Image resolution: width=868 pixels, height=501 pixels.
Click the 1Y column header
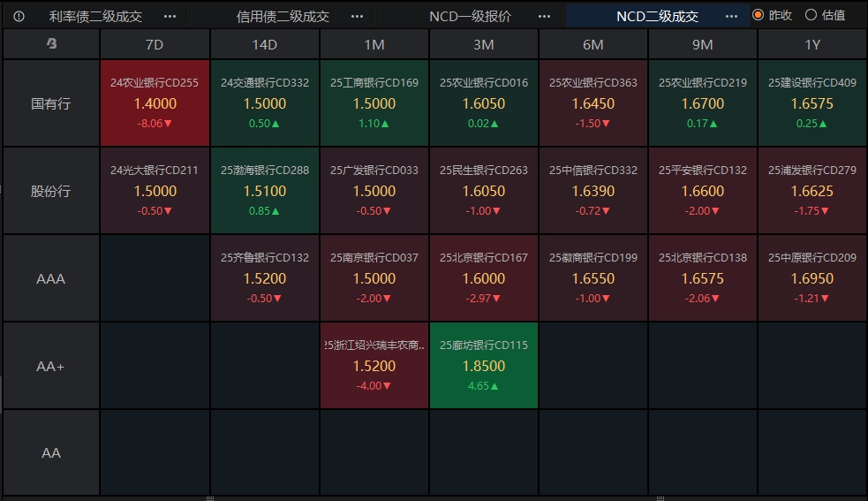tap(812, 44)
